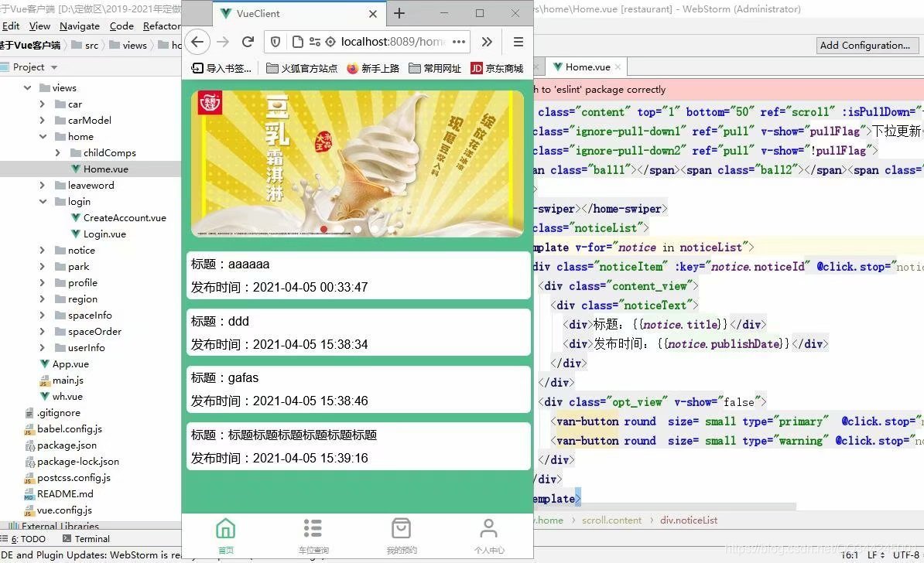Image resolution: width=924 pixels, height=563 pixels.
Task: Open a new browser tab
Action: [x=399, y=13]
